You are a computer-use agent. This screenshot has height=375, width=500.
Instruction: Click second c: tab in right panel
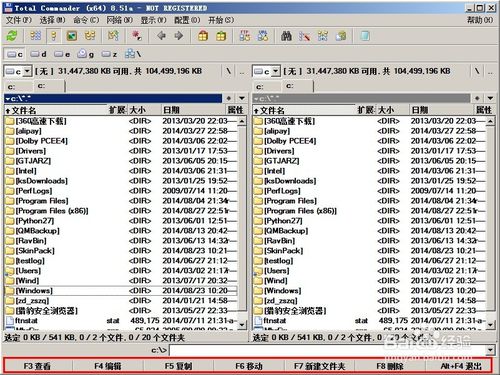pos(297,86)
